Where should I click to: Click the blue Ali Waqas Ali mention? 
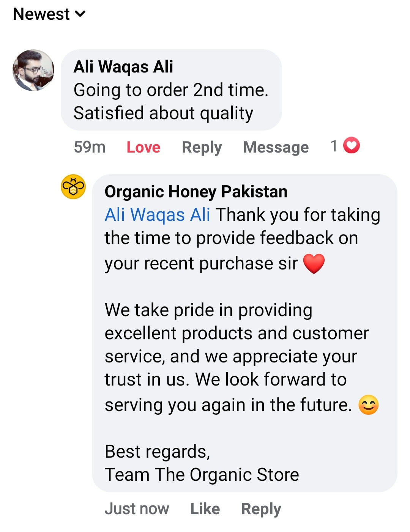tap(157, 215)
